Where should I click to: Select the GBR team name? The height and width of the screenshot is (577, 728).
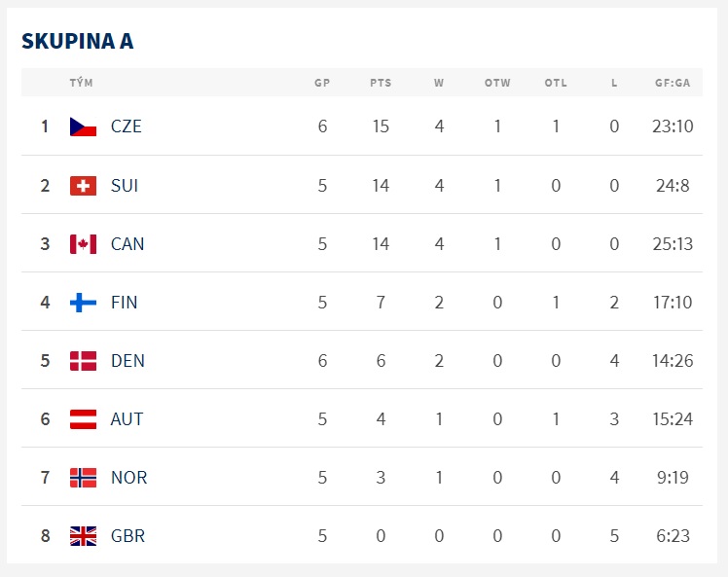[128, 536]
